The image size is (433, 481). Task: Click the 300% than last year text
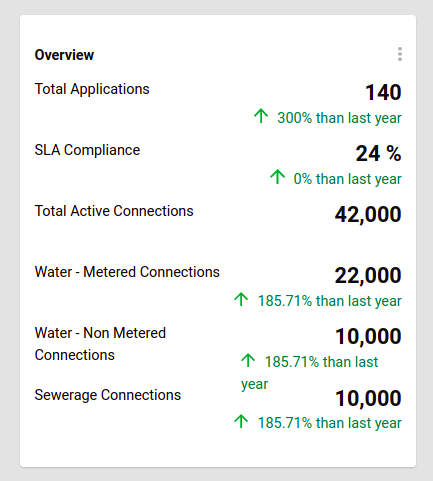coord(339,118)
